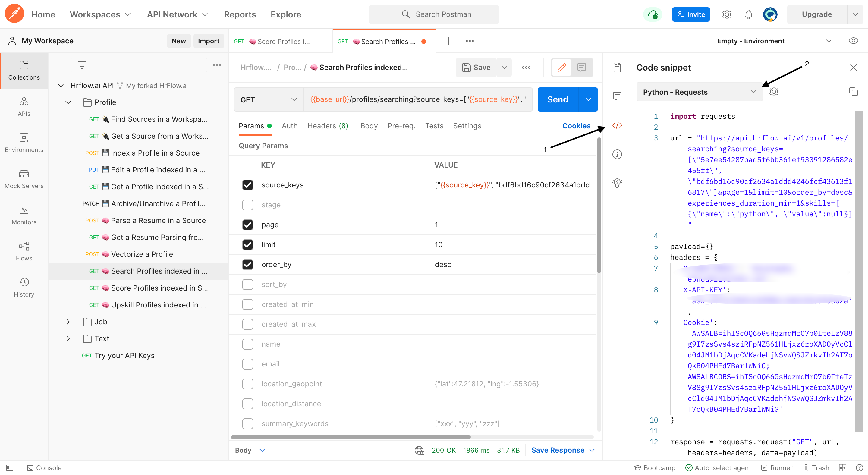Screen dimensions: 868x475
Task: Open the Trash in status bar
Action: [x=816, y=467]
